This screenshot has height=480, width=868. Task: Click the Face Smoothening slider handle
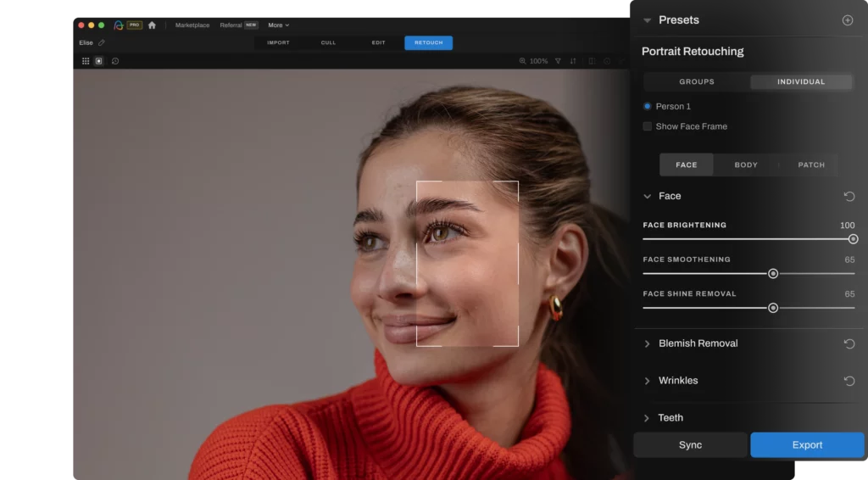click(773, 274)
